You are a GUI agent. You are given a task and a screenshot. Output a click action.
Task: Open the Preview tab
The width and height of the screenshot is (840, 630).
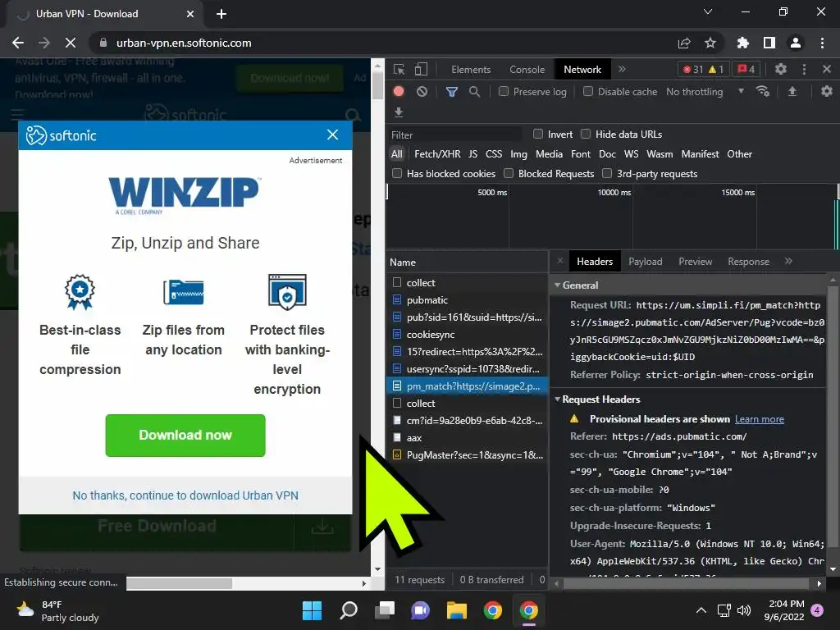point(696,262)
